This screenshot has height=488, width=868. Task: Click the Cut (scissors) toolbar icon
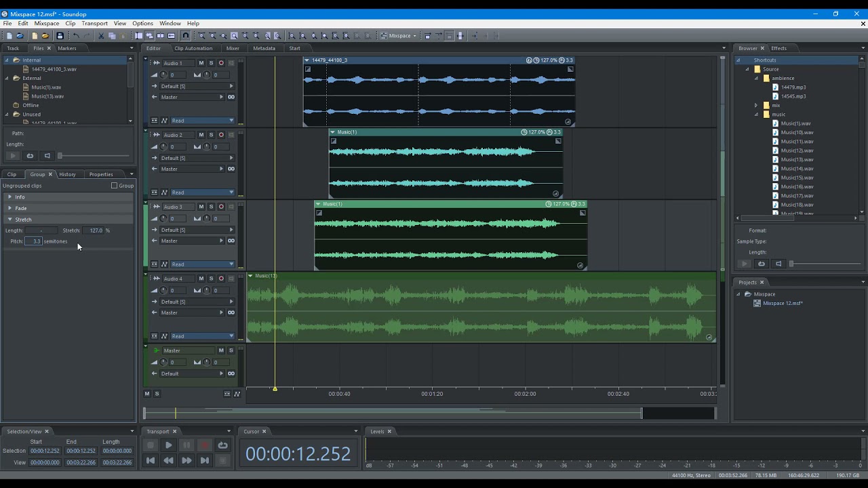(x=102, y=36)
